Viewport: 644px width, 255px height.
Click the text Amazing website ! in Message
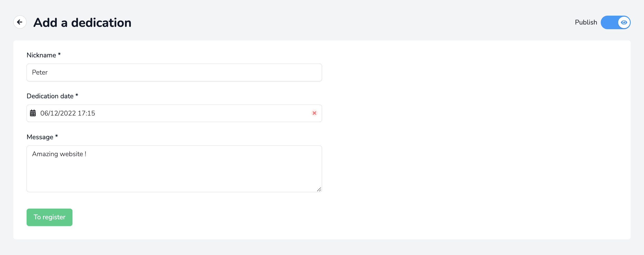(x=59, y=154)
